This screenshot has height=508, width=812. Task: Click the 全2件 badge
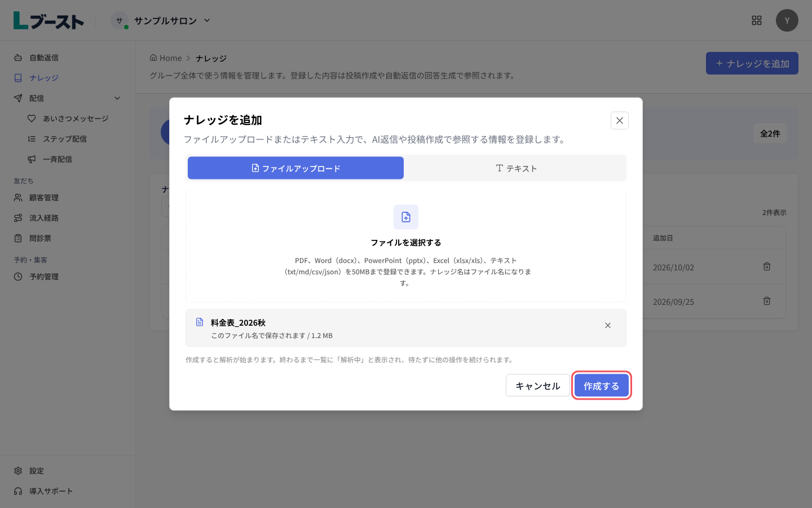(770, 134)
